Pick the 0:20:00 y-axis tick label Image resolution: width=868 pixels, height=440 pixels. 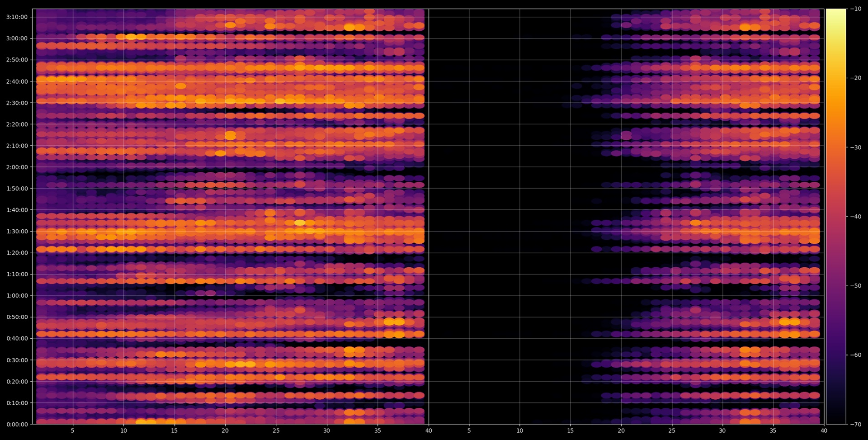pos(17,381)
